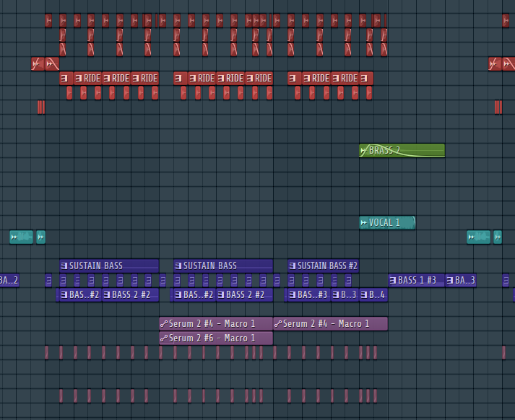Select the BASS 1 #3 pattern clip
Viewport: 515px width, 420px height.
417,280
